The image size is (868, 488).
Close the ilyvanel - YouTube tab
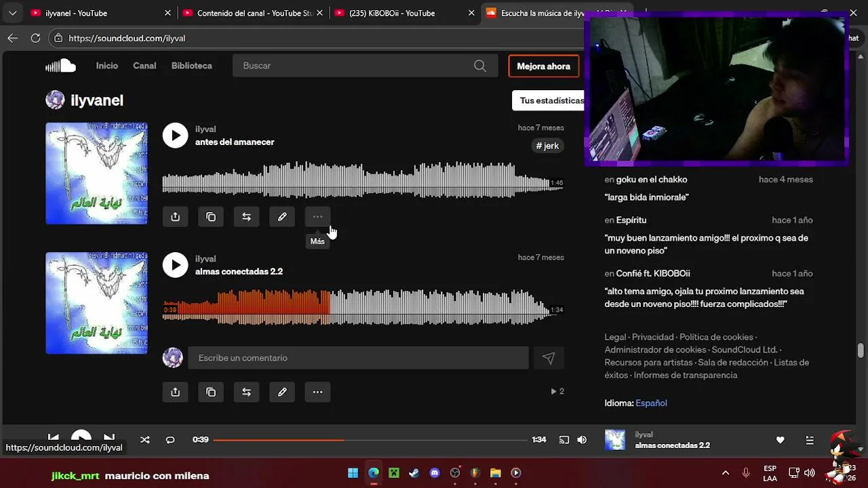(167, 13)
